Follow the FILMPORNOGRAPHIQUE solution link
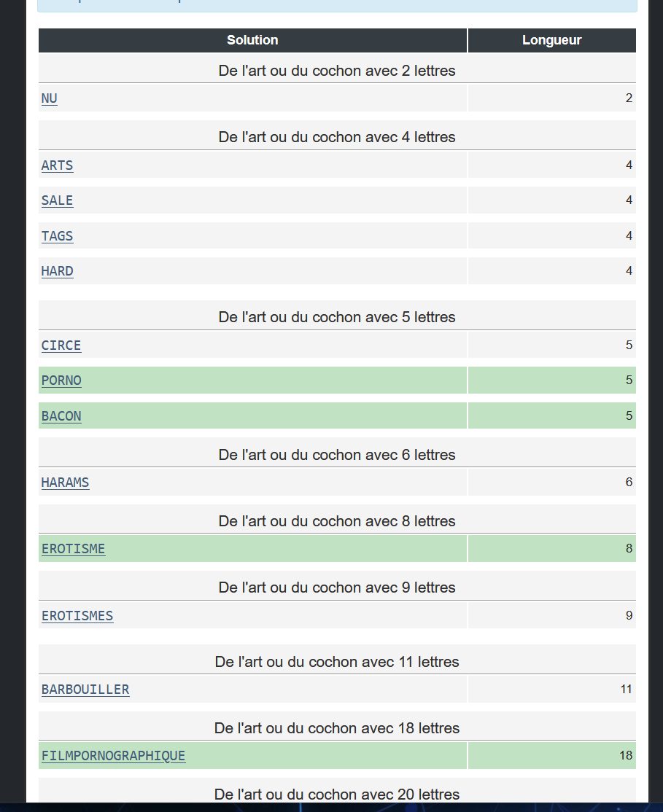This screenshot has height=812, width=663. coord(113,756)
